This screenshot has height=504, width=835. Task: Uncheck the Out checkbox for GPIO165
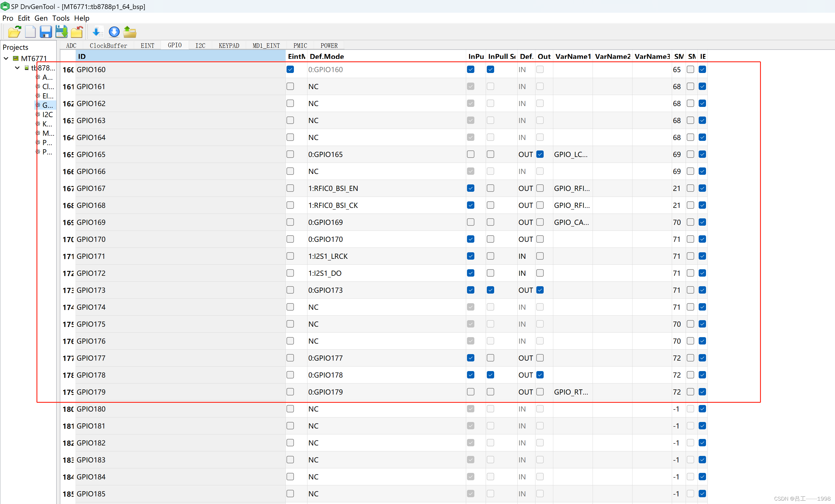[540, 154]
